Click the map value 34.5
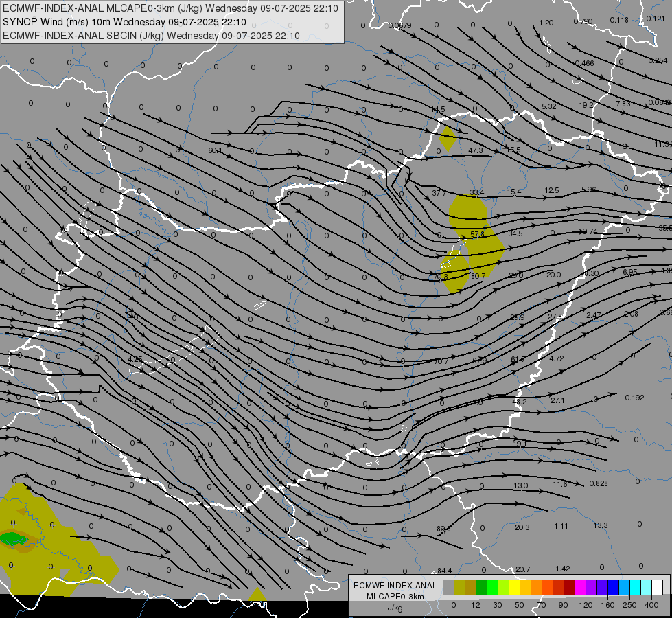Viewport: 672px width, 618px height. coord(515,233)
